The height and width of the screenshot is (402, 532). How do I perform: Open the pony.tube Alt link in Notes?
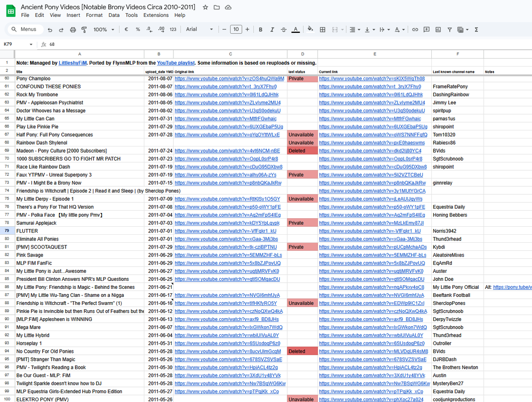512,287
